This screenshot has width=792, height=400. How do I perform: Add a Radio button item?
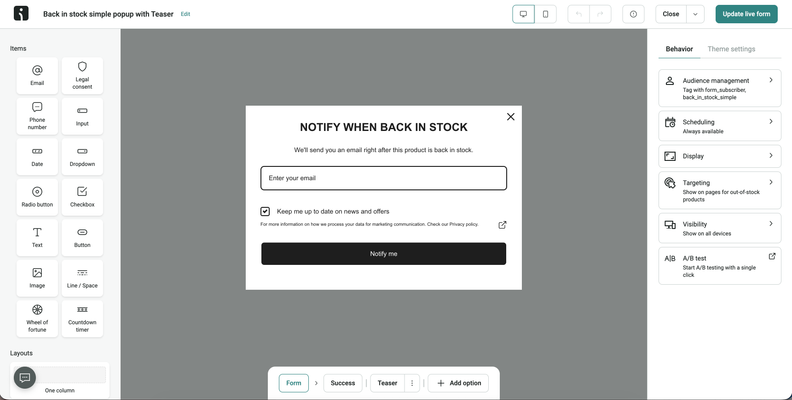[37, 197]
